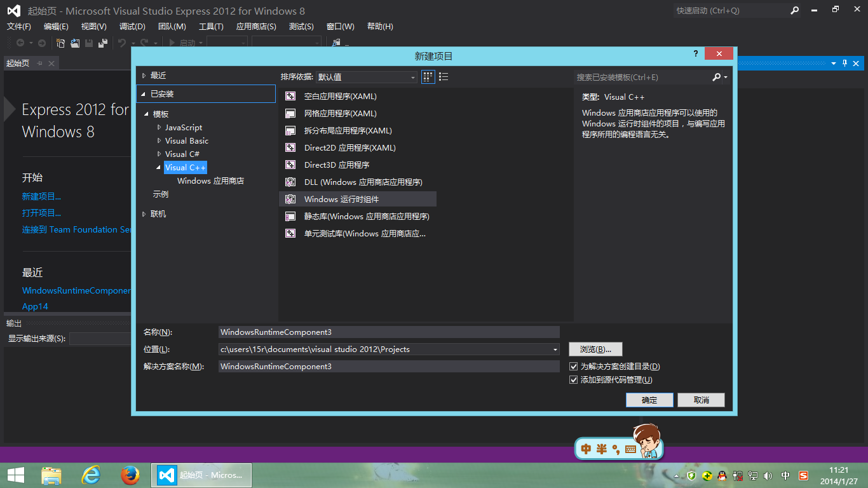Screen dimensions: 868x488
Task: Click the 确定 button
Action: (x=649, y=400)
